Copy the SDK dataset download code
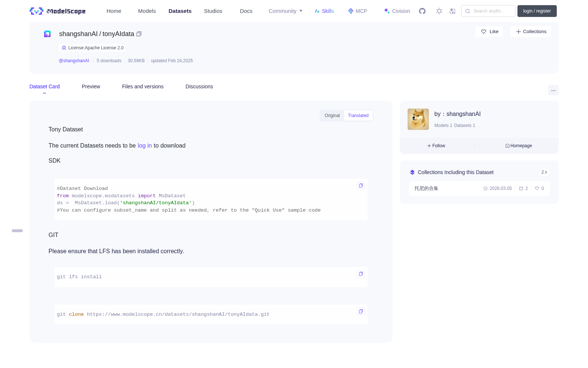 (x=361, y=185)
